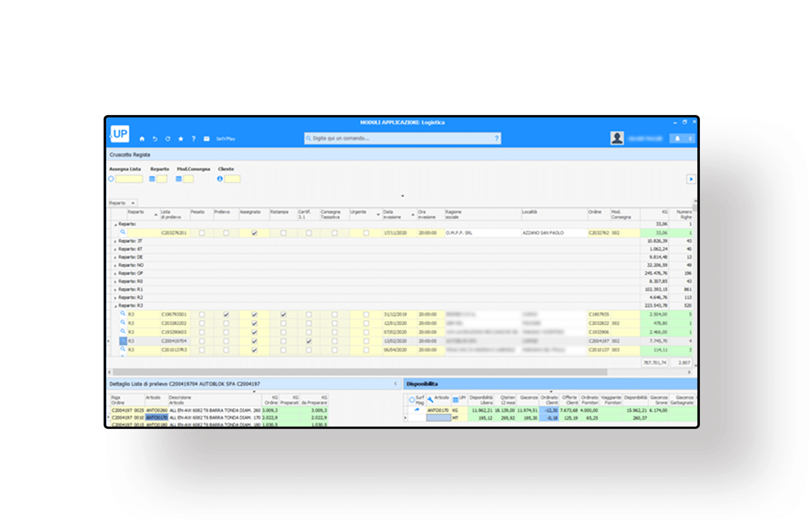Click the Cruscotto Regista tab title
The height and width of the screenshot is (529, 812).
click(130, 155)
